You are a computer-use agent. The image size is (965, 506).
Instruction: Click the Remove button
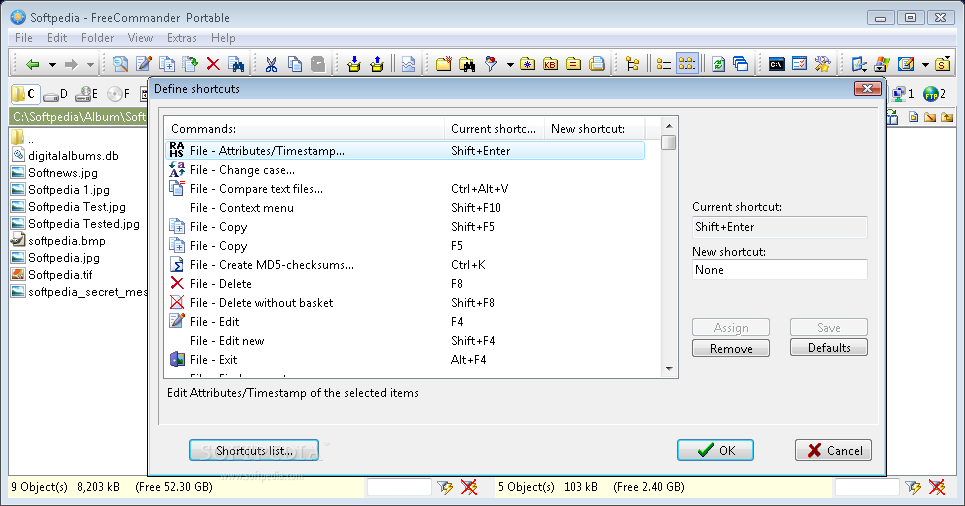click(731, 348)
